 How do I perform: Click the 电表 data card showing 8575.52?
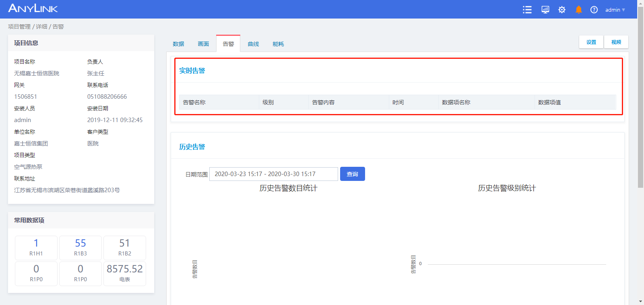point(125,274)
